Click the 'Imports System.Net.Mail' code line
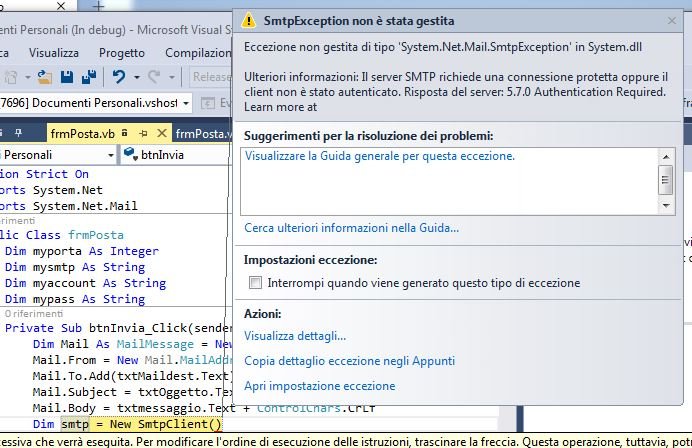Viewport: 692px width, 448px height. [68, 206]
